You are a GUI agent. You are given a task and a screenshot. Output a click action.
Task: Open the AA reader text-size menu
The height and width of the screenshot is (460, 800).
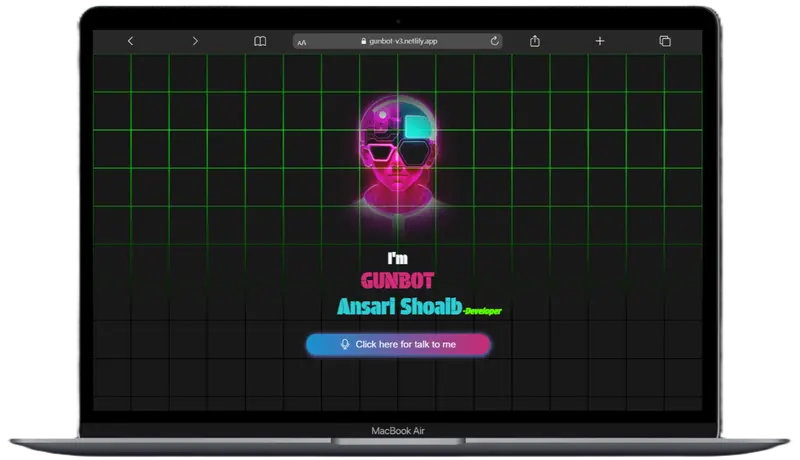(302, 42)
